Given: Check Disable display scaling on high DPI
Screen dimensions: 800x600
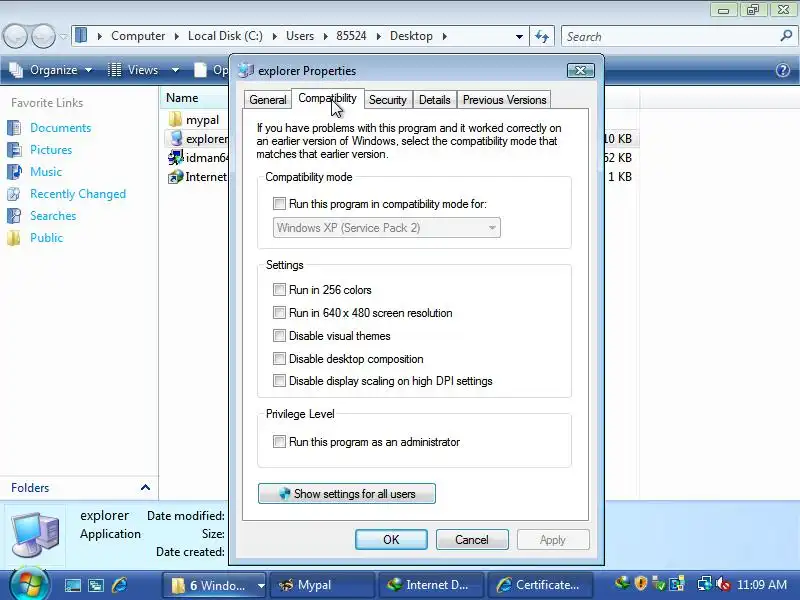Looking at the screenshot, I should pos(279,381).
